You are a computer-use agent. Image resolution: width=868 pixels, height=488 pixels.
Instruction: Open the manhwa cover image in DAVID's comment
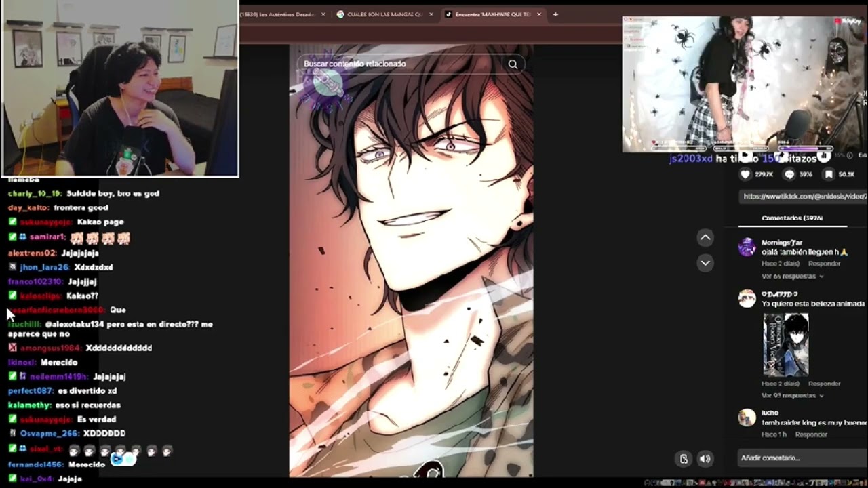click(x=786, y=344)
